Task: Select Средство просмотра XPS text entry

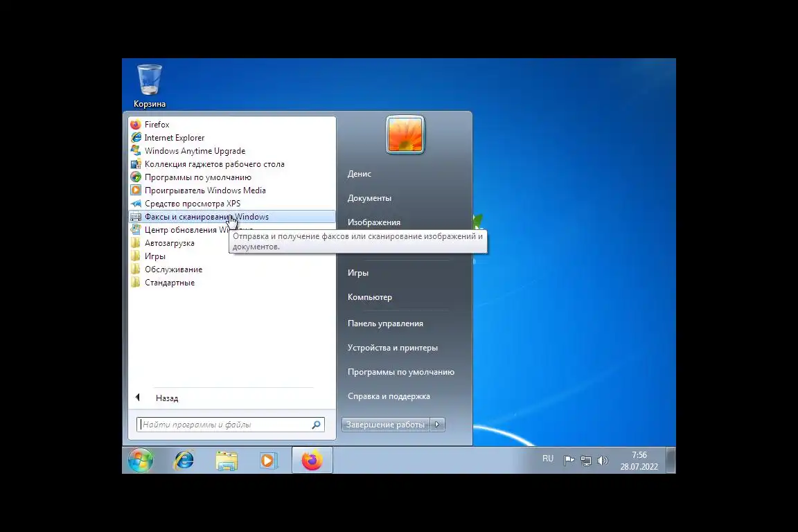Action: [x=193, y=204]
